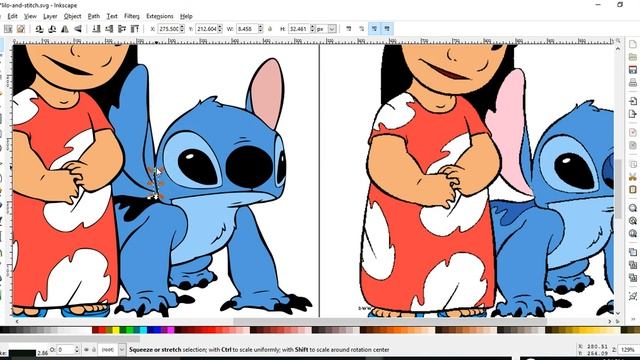Open the Layer menu

(x=50, y=16)
